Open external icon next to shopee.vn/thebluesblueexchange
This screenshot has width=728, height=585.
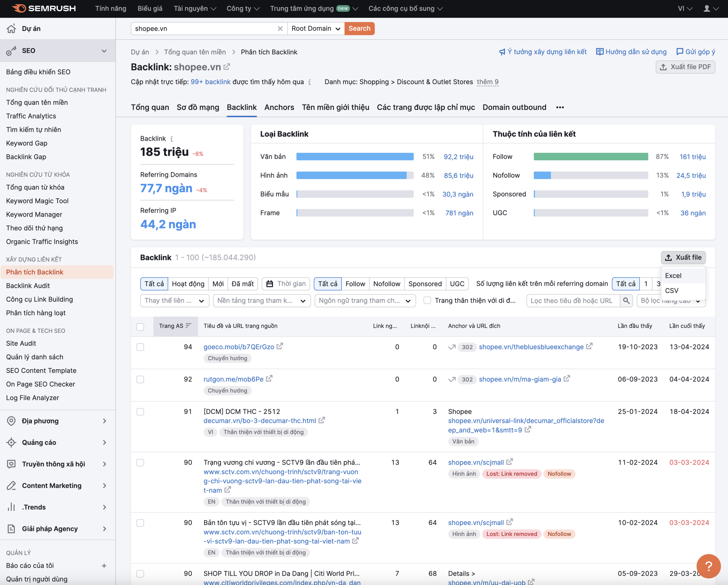point(589,346)
